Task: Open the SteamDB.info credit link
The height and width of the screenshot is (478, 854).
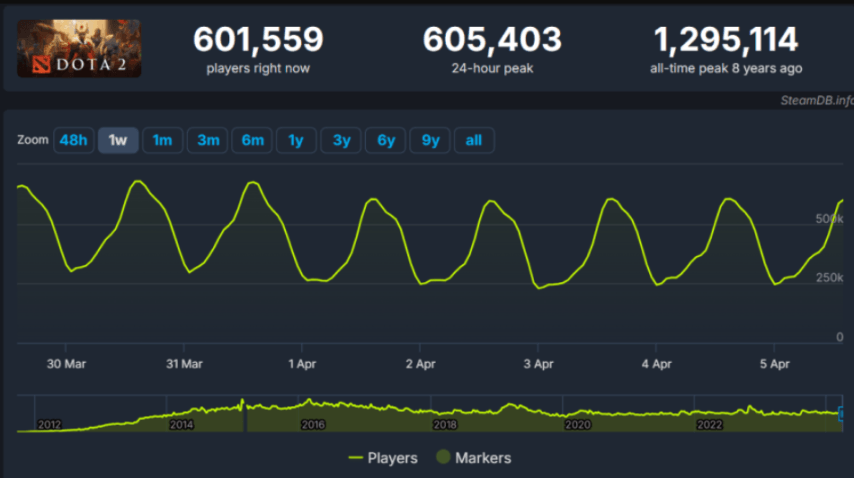Action: click(817, 100)
